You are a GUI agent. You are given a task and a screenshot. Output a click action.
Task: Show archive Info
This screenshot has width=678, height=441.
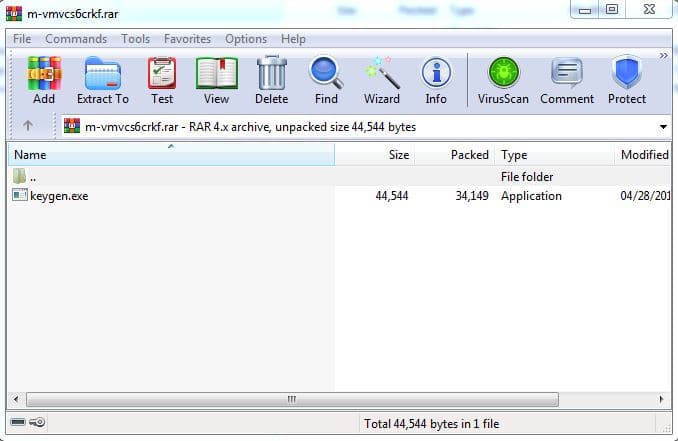[x=436, y=80]
